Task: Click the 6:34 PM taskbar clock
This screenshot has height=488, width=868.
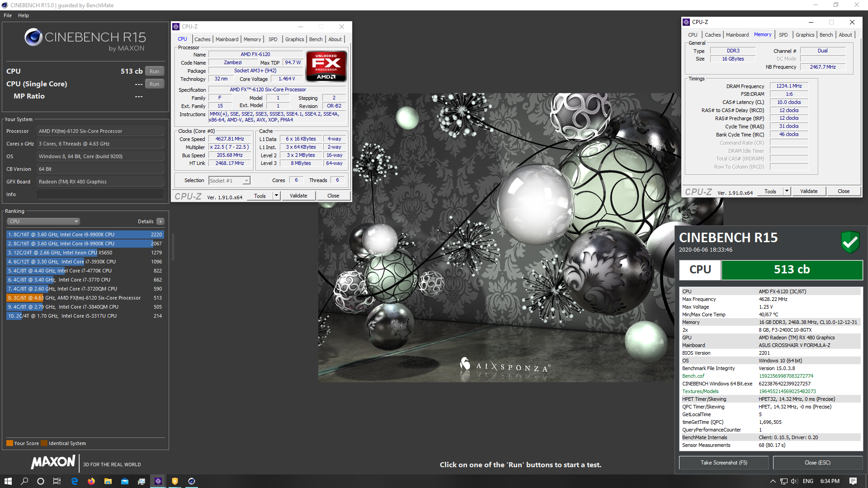Action: (x=830, y=481)
